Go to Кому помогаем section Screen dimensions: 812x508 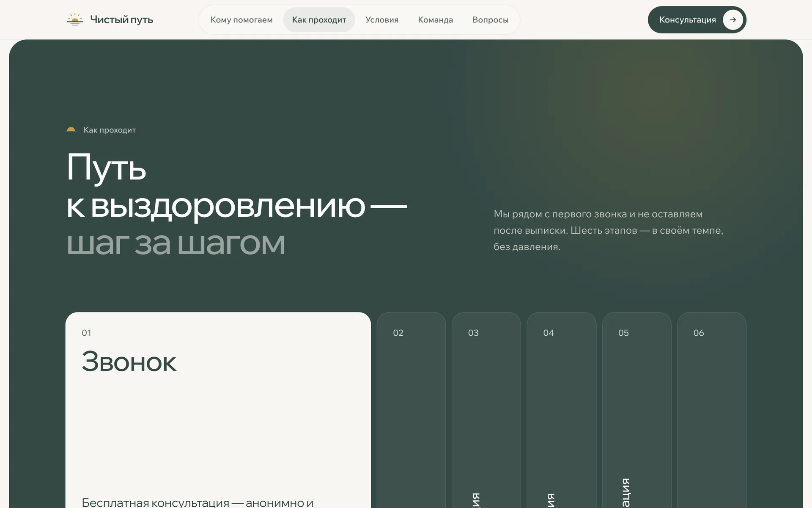tap(241, 20)
